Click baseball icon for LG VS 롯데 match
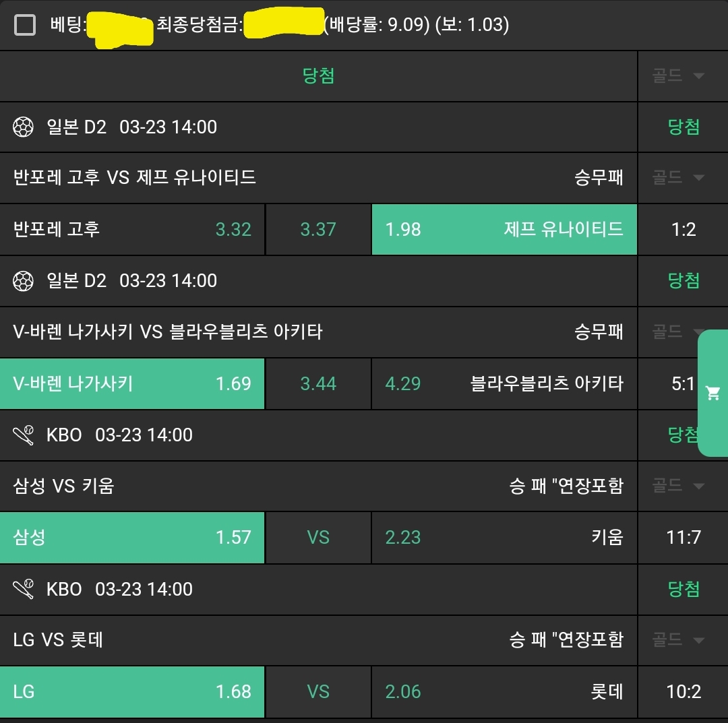The width and height of the screenshot is (728, 723). [24, 589]
